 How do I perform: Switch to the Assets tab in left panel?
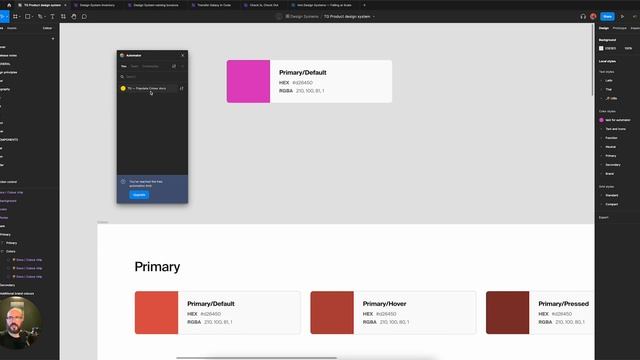point(12,28)
